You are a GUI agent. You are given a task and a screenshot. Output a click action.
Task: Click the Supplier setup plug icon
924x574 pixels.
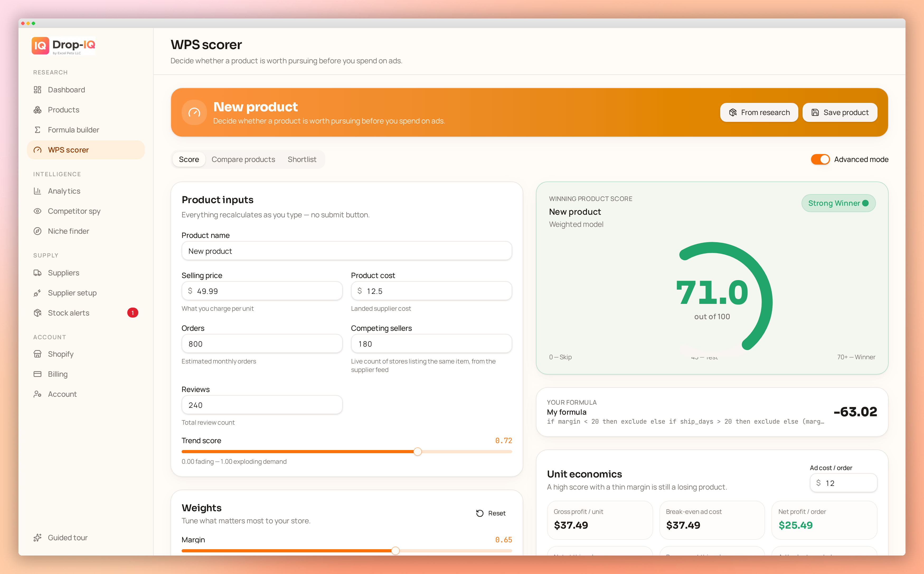click(x=37, y=293)
